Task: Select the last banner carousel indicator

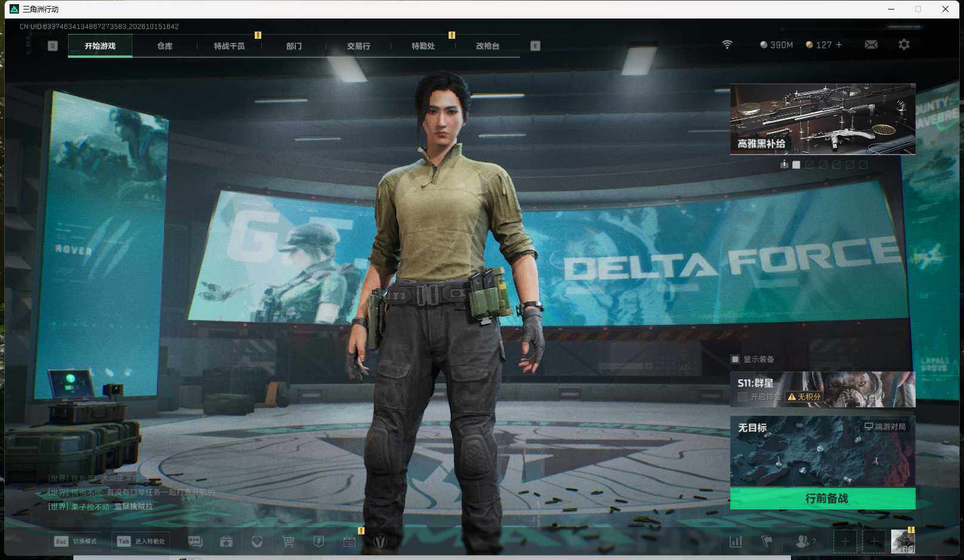Action: [863, 165]
